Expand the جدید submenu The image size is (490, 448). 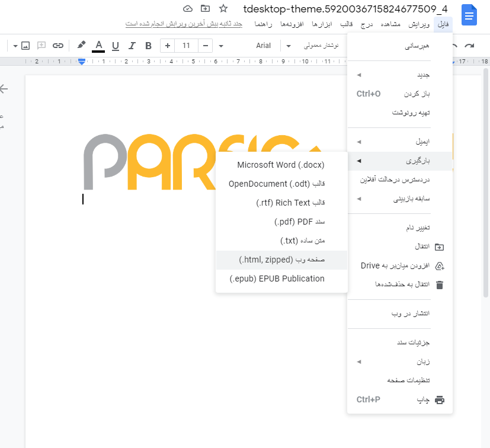(400, 75)
